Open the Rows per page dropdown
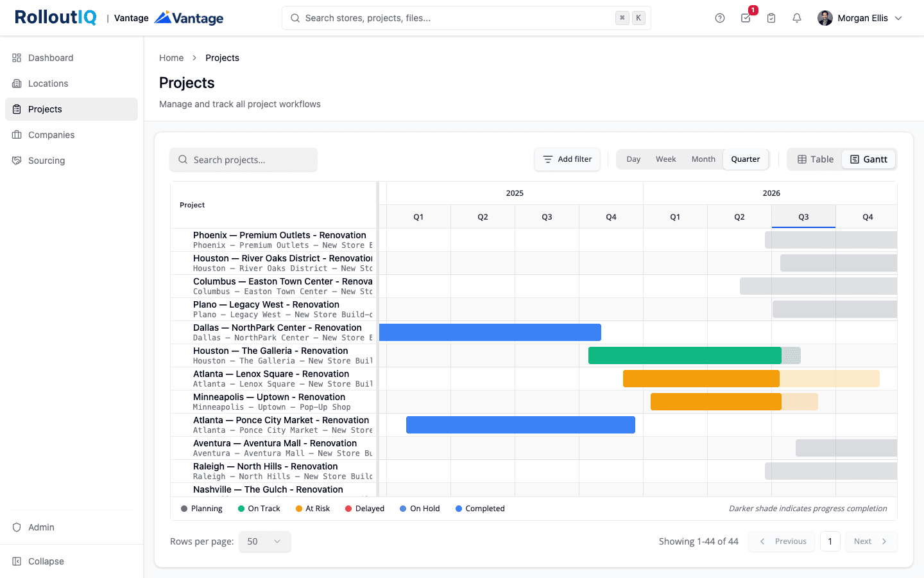Image resolution: width=924 pixels, height=578 pixels. (264, 541)
